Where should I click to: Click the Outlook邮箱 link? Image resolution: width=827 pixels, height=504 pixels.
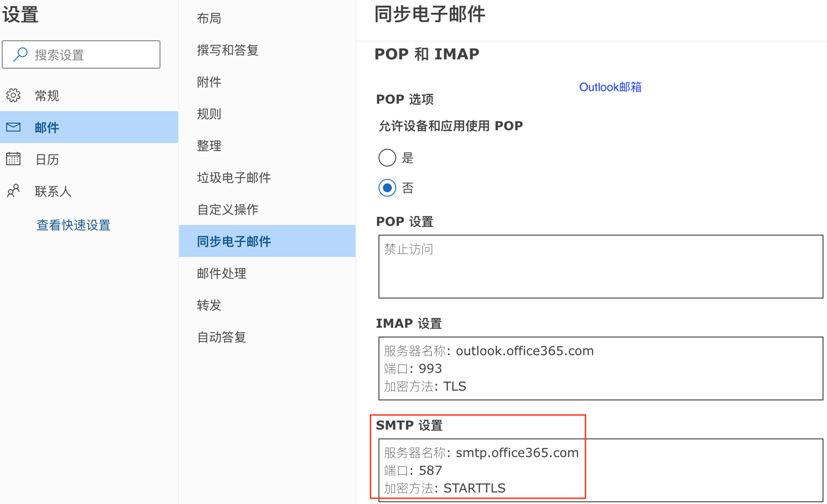point(610,87)
